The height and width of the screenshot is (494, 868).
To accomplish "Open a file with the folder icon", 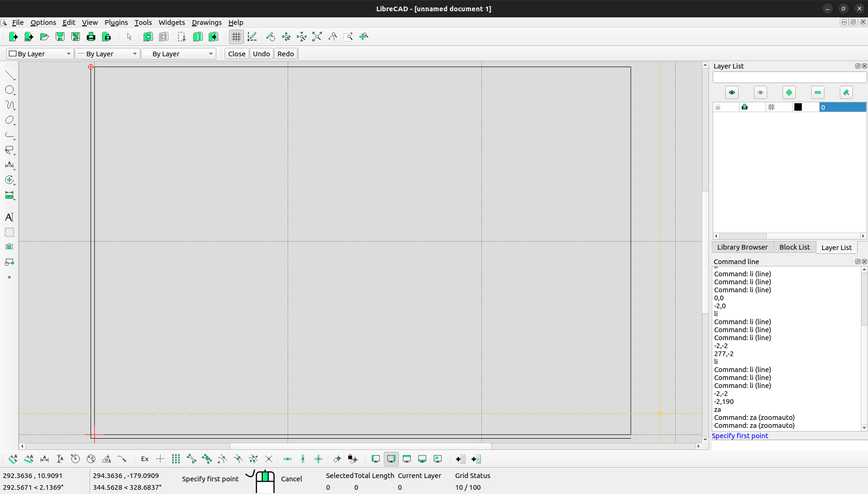I will (x=45, y=37).
